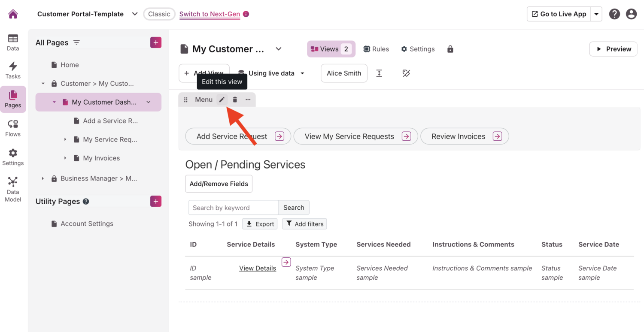
Task: Open more options ellipsis for Menu view
Action: [x=248, y=100]
